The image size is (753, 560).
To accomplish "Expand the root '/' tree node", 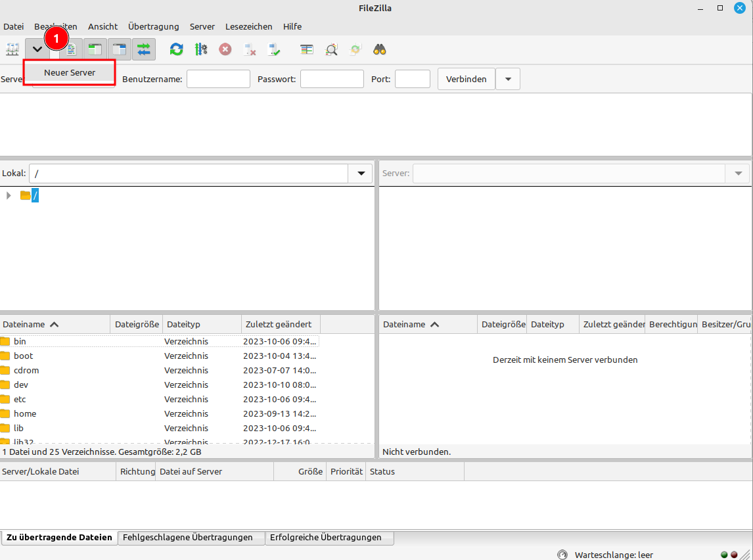I will 9,195.
